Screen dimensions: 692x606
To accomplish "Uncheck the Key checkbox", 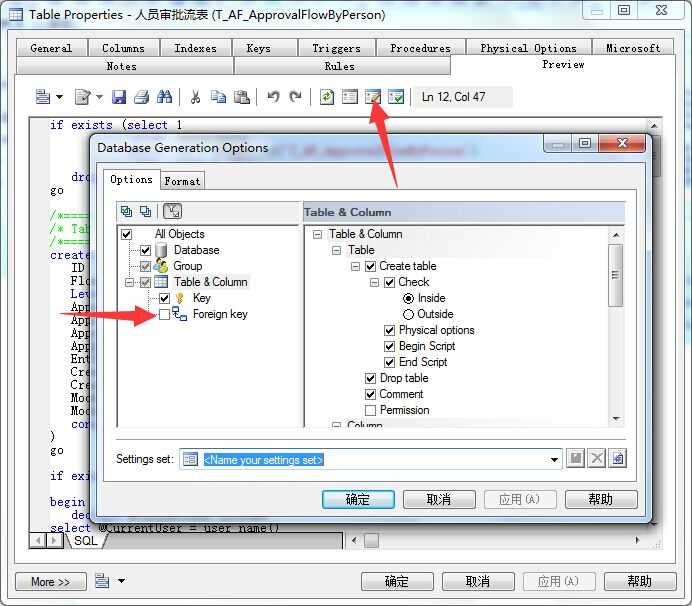I will click(165, 298).
